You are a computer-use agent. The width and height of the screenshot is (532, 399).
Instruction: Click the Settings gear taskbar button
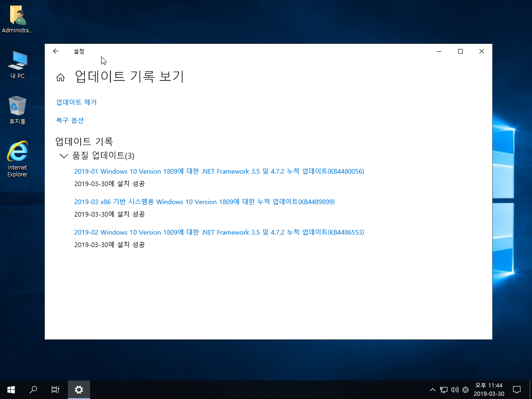[x=79, y=389]
